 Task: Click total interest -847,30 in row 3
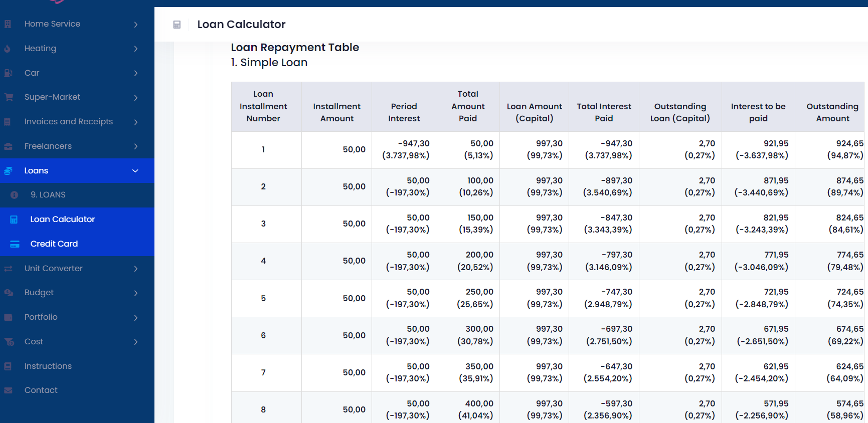pos(604,224)
